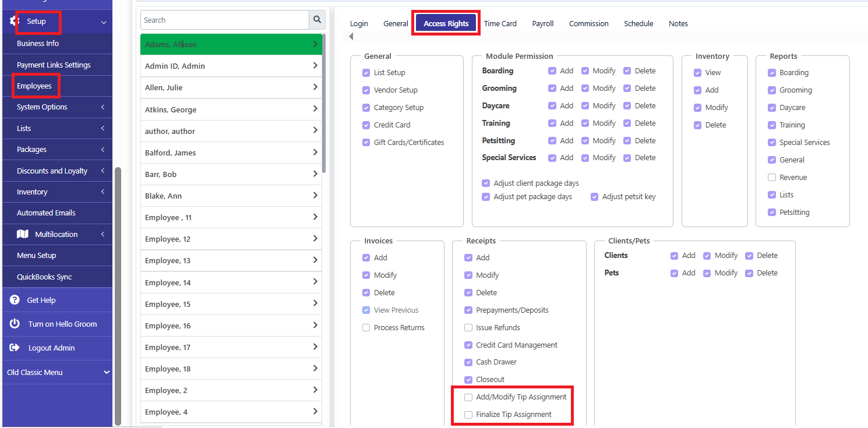This screenshot has height=428, width=868.
Task: Uncheck List Setup under General
Action: [x=366, y=73]
